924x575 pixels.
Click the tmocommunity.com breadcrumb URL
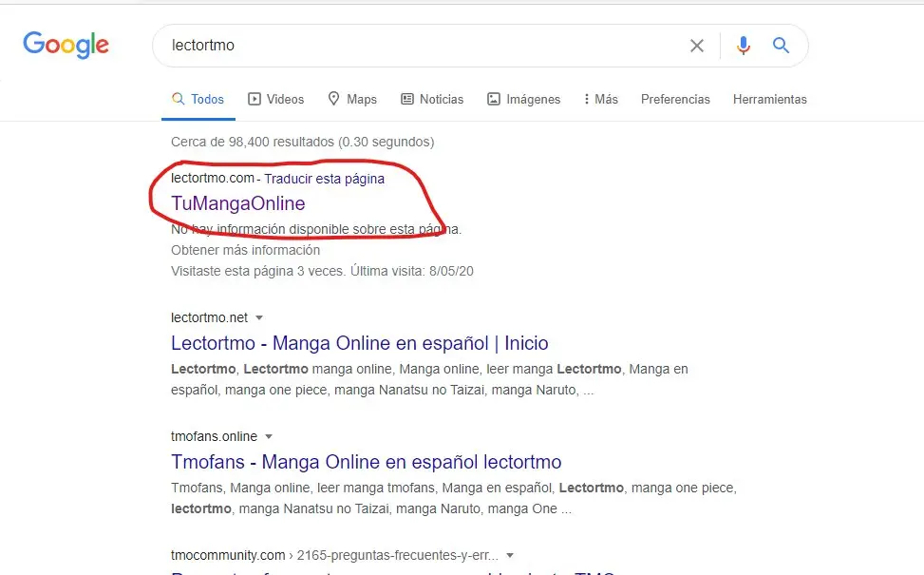[334, 556]
